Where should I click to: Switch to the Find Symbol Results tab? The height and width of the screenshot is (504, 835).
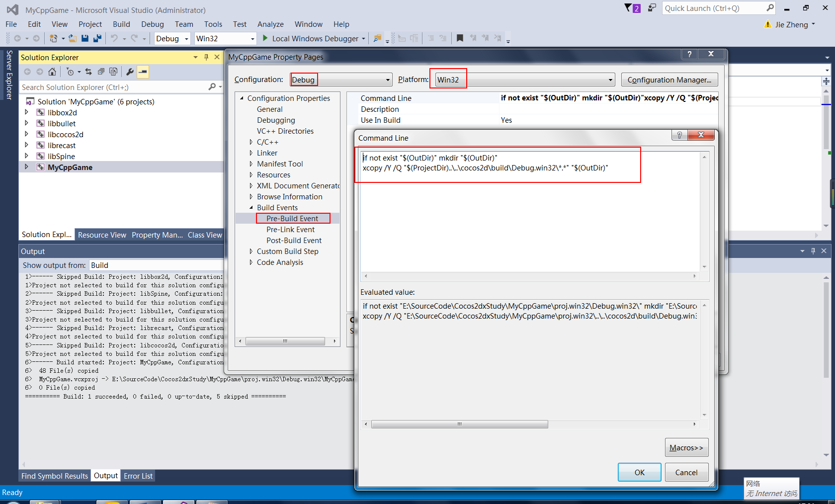pos(55,476)
